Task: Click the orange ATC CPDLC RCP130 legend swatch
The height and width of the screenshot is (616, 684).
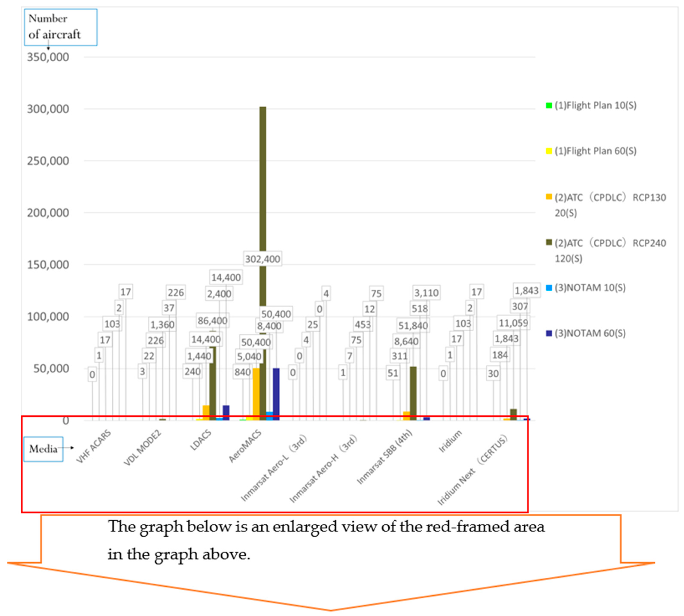Action: click(549, 197)
